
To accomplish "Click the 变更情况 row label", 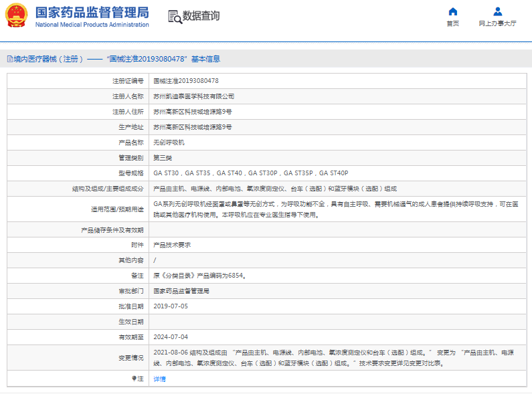I will [x=131, y=358].
